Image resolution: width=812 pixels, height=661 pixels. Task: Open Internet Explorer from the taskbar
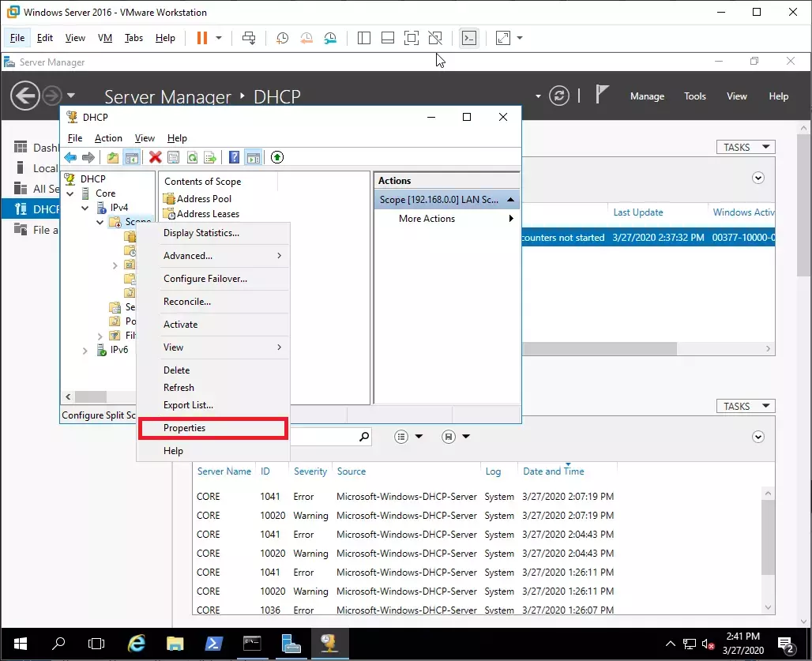pos(136,644)
